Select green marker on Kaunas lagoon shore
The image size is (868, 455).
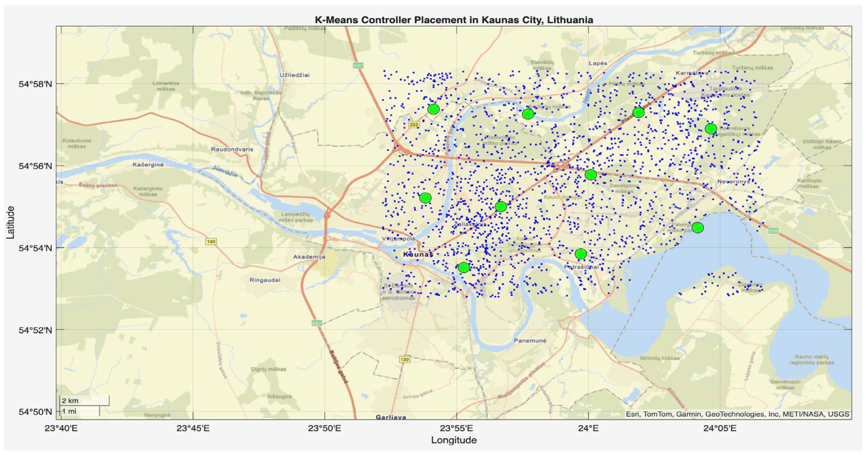point(697,228)
